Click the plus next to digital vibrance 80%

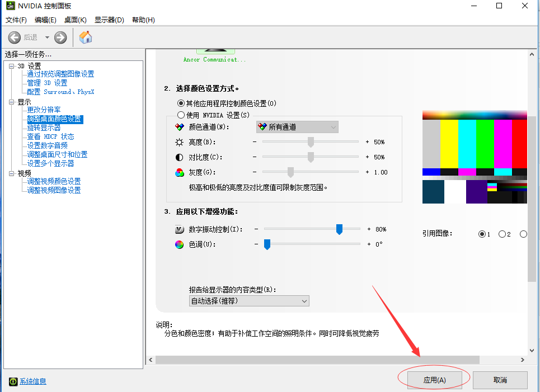(x=369, y=229)
